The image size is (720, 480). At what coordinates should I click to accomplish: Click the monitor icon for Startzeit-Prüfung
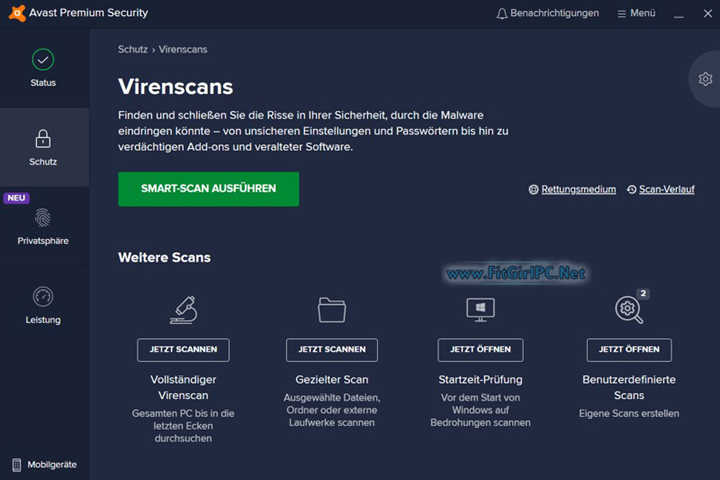[480, 309]
